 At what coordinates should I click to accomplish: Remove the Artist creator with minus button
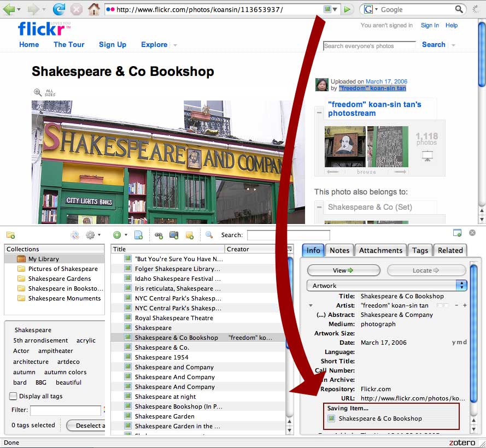(456, 305)
